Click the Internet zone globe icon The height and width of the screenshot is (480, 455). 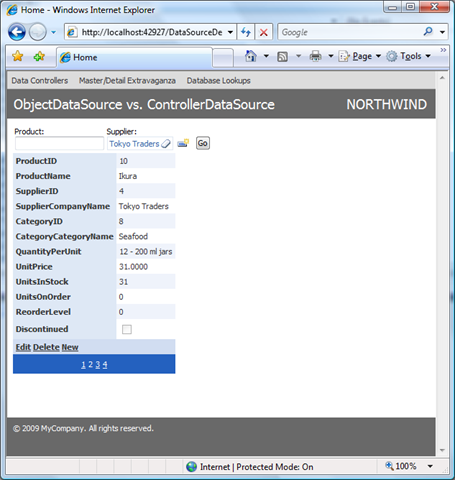tap(192, 467)
